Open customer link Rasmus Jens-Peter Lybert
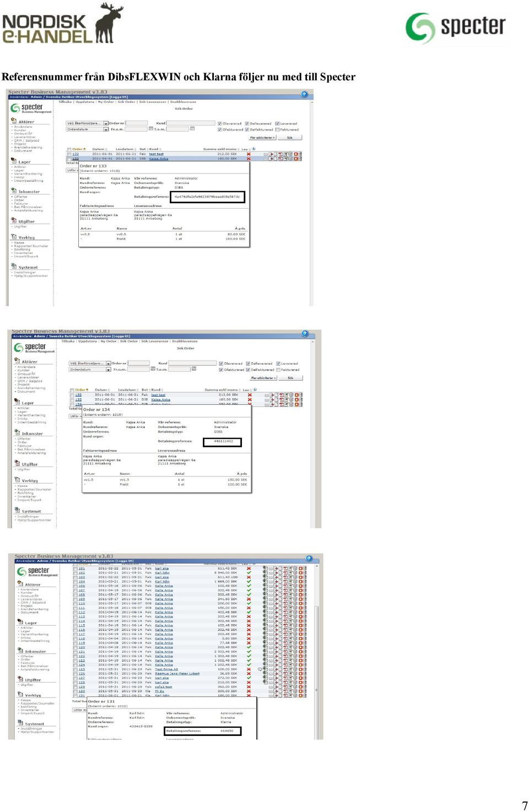 177,674
